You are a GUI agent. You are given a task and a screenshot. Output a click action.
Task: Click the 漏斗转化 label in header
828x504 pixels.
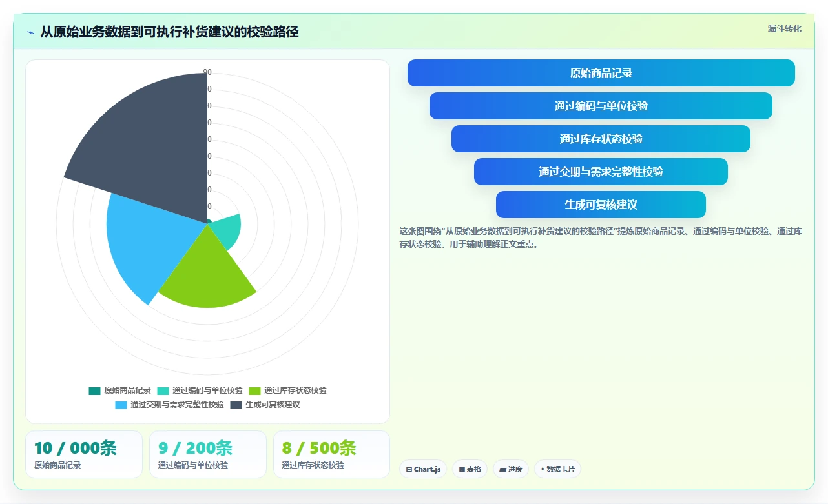click(x=785, y=29)
